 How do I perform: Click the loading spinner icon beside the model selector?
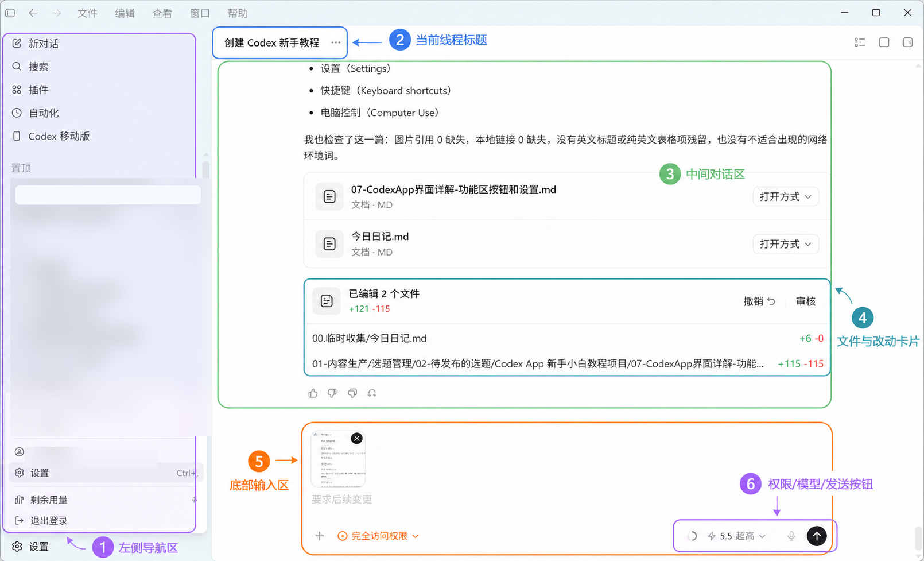692,536
